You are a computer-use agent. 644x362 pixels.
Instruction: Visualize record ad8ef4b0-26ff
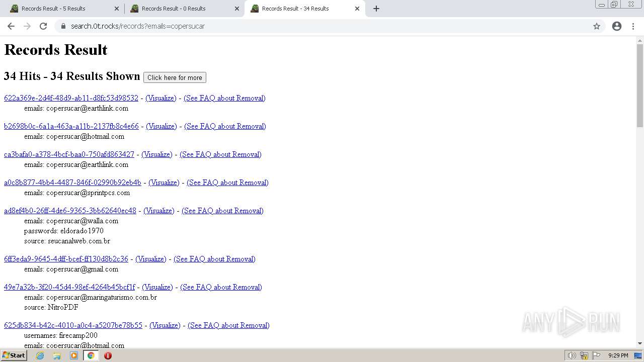pos(159,211)
